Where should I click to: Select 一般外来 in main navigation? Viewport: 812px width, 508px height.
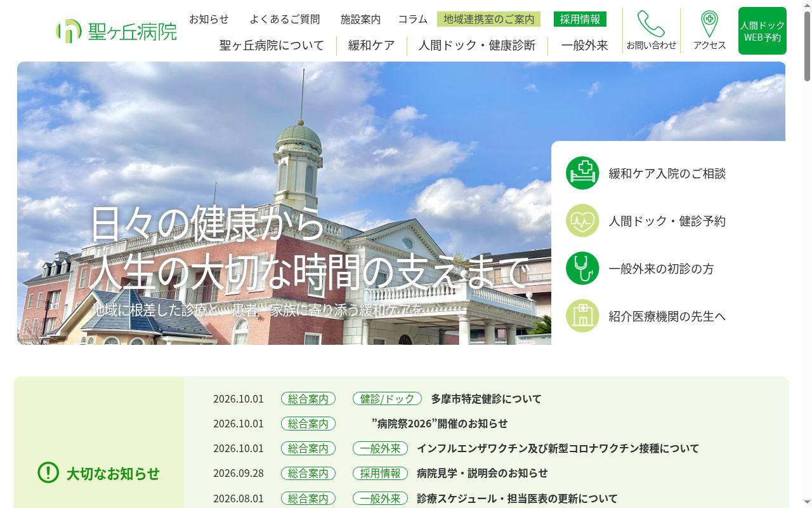point(585,45)
